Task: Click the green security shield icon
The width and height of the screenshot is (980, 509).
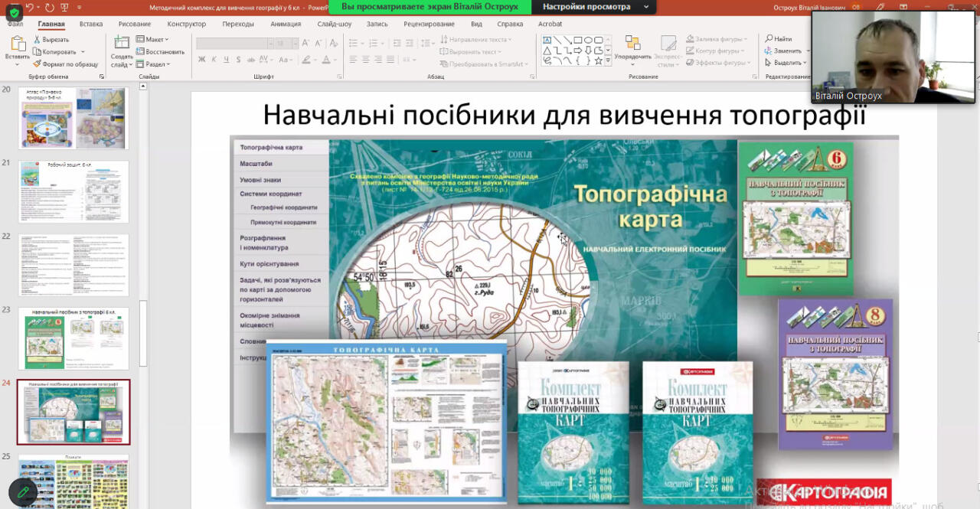Action: tap(13, 12)
